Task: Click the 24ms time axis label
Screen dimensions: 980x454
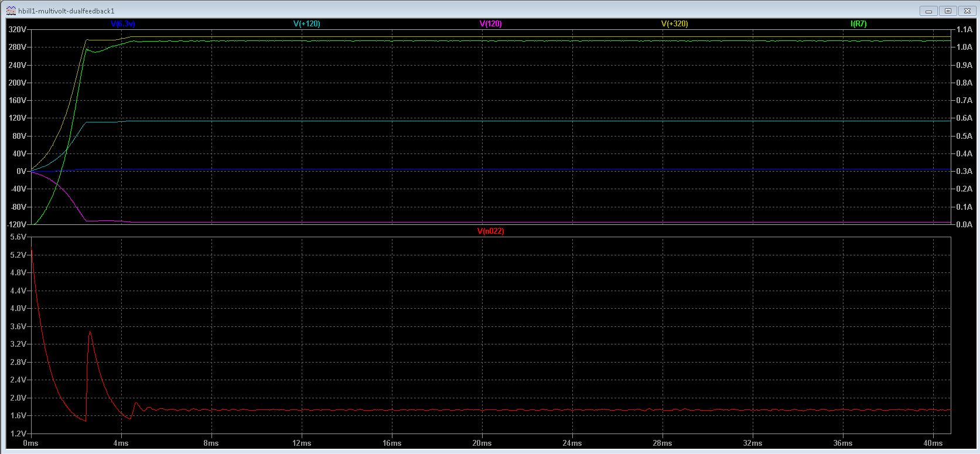Action: pos(572,443)
